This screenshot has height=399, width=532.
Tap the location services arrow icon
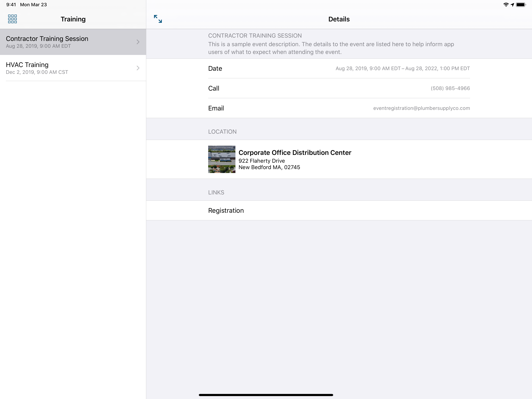pos(512,4)
